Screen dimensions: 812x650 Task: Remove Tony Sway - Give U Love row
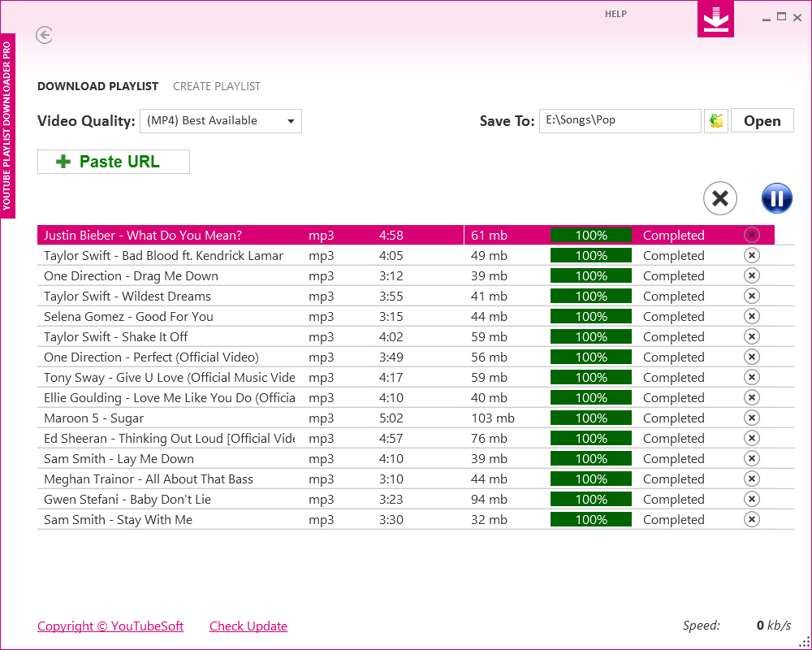pyautogui.click(x=751, y=377)
